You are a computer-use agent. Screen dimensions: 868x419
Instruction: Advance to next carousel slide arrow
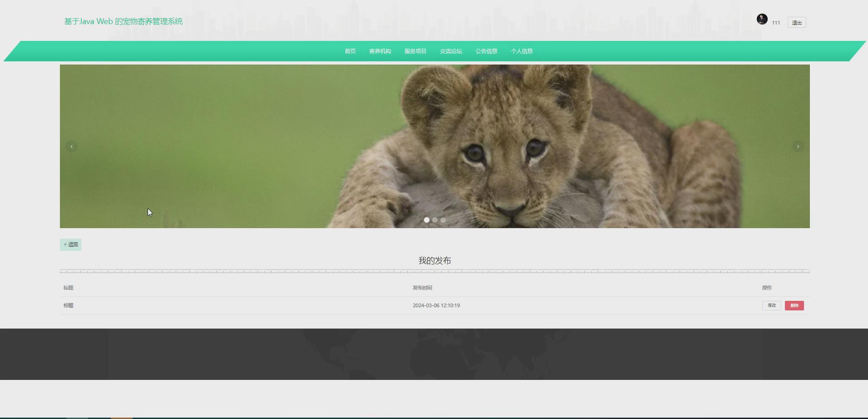pyautogui.click(x=798, y=146)
